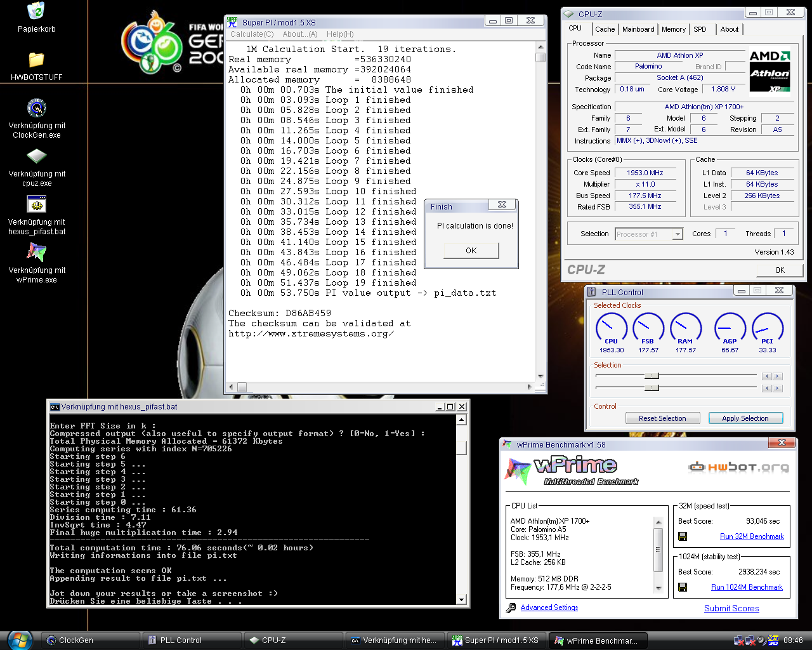Click Super PI horizontal scrollbar left arrow
The image size is (812, 650).
[232, 387]
